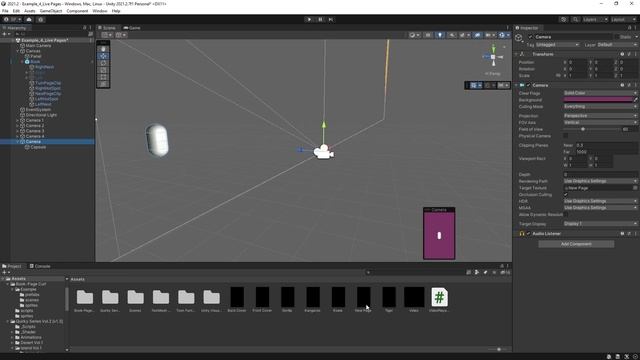Open the Search icon in the top toolbar

pyautogui.click(x=575, y=20)
